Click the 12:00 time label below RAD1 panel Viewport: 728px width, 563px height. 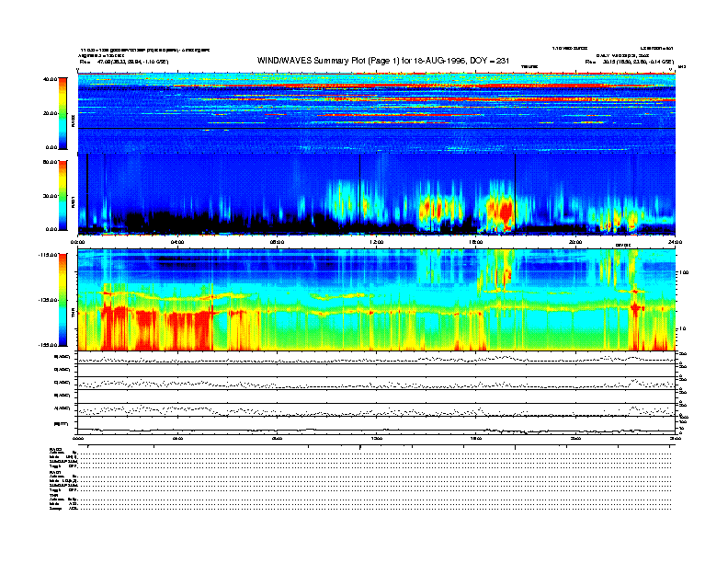click(377, 242)
